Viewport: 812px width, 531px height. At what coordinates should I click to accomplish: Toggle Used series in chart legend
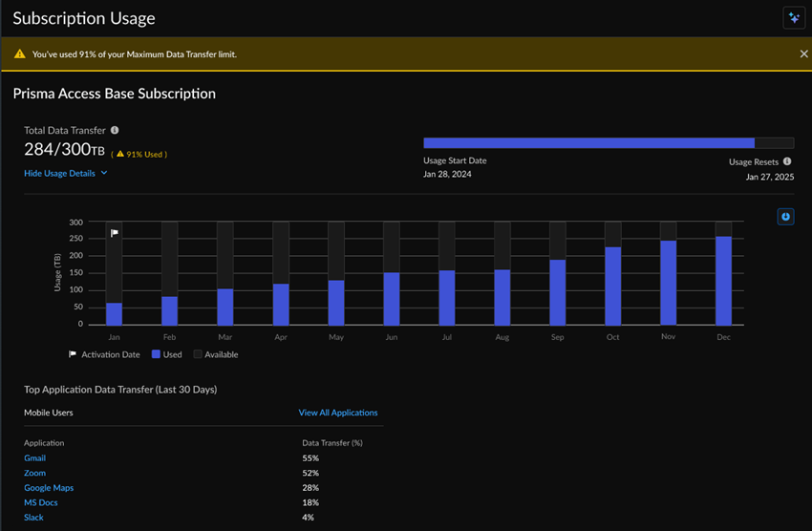(x=166, y=354)
